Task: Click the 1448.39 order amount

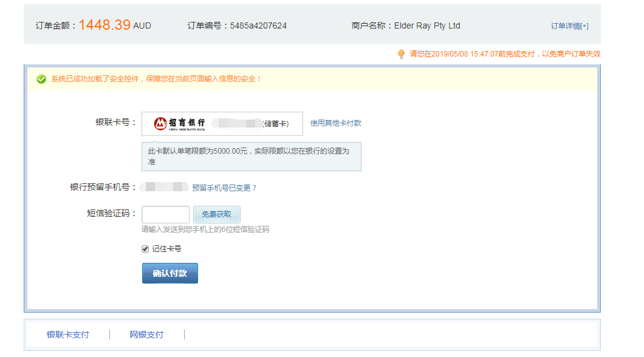Action: 104,25
